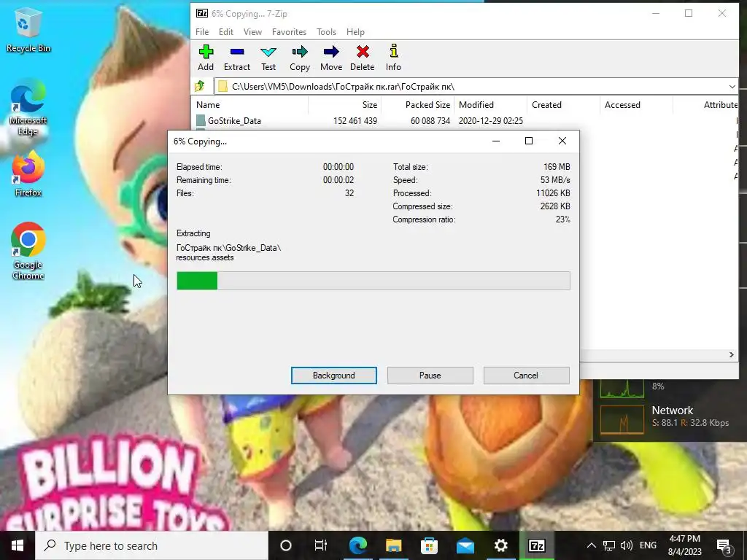Pause the extraction
Screen dimensions: 747x560
pyautogui.click(x=430, y=376)
